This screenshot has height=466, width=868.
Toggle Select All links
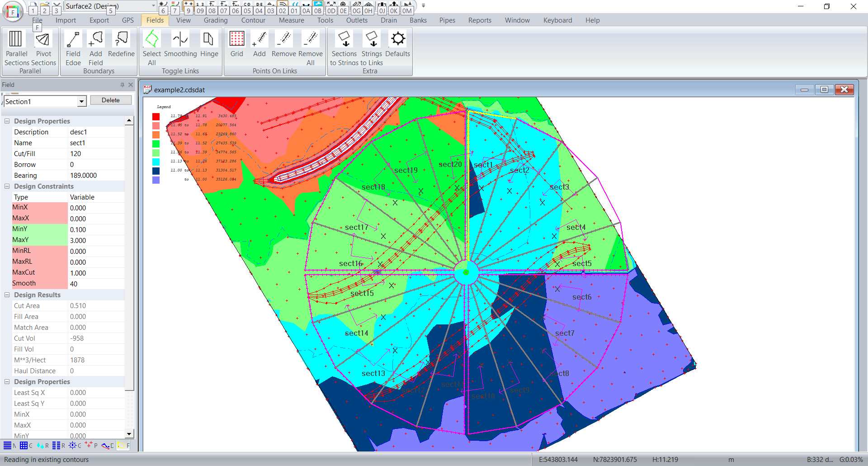click(152, 40)
